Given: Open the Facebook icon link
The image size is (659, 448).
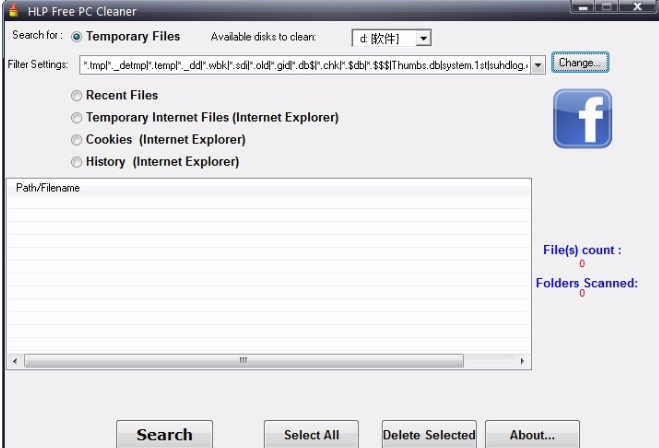Looking at the screenshot, I should click(582, 118).
